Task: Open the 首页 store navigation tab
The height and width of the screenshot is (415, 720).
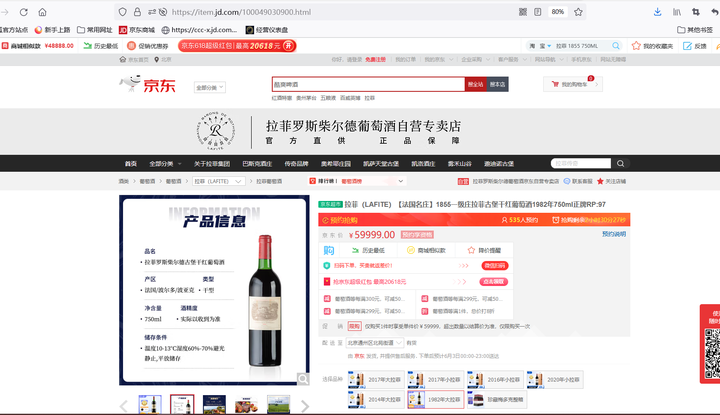Action: pyautogui.click(x=130, y=163)
